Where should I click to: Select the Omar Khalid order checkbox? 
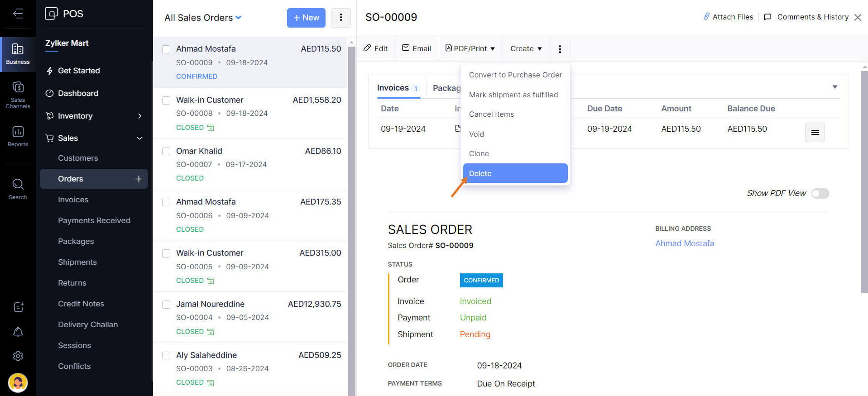(x=166, y=152)
